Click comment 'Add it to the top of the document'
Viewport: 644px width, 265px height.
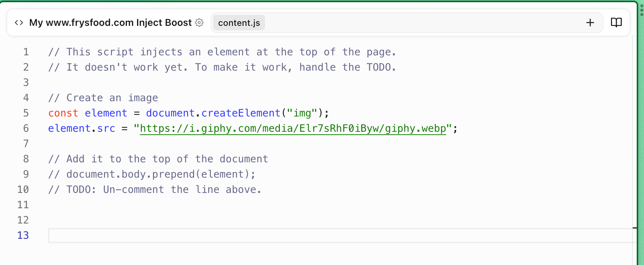158,159
